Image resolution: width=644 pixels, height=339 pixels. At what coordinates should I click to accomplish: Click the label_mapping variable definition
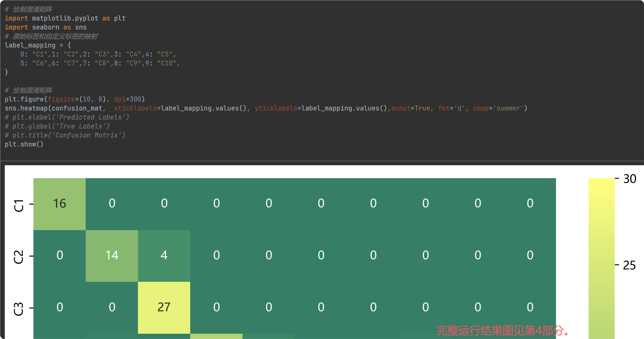coord(30,45)
